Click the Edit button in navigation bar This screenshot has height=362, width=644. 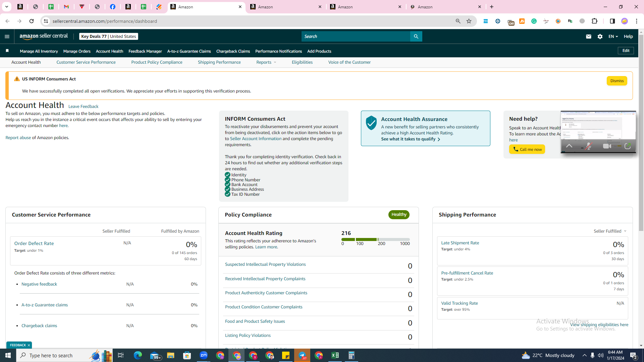[x=626, y=51]
